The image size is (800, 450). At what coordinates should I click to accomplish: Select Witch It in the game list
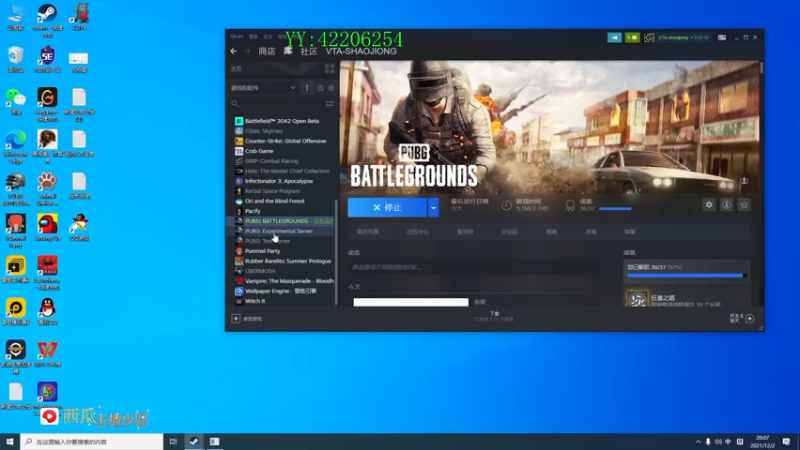(255, 301)
